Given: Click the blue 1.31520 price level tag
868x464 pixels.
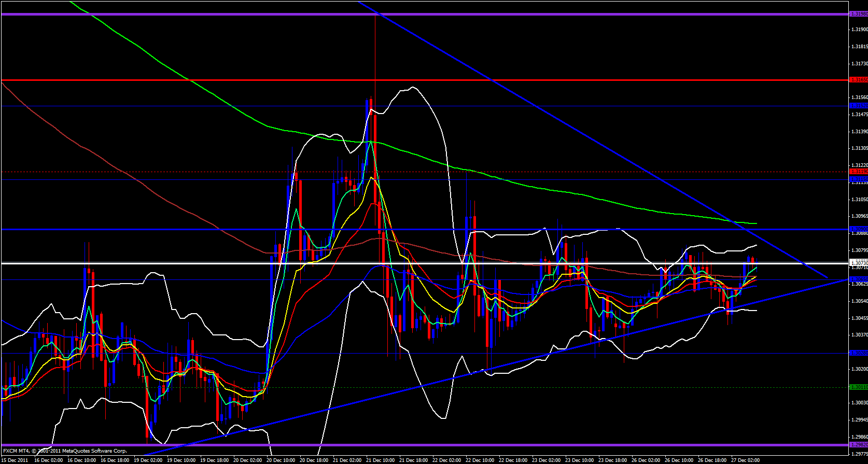Looking at the screenshot, I should coord(858,106).
